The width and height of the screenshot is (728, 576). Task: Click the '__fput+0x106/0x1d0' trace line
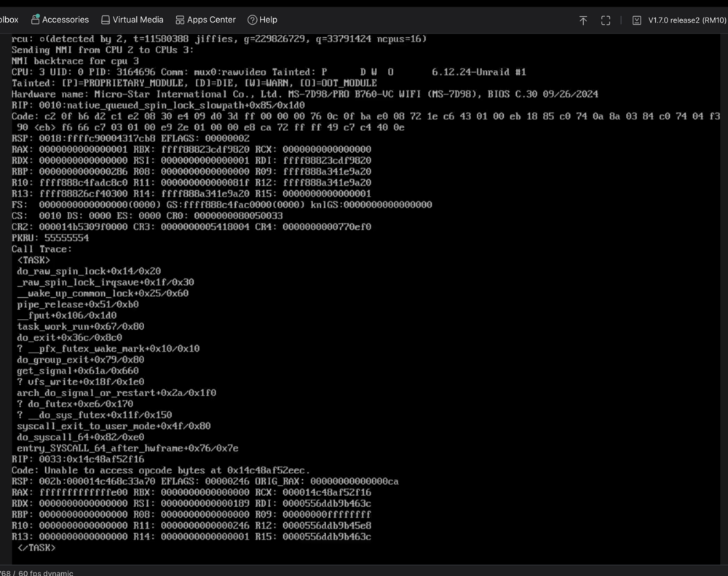pyautogui.click(x=66, y=315)
